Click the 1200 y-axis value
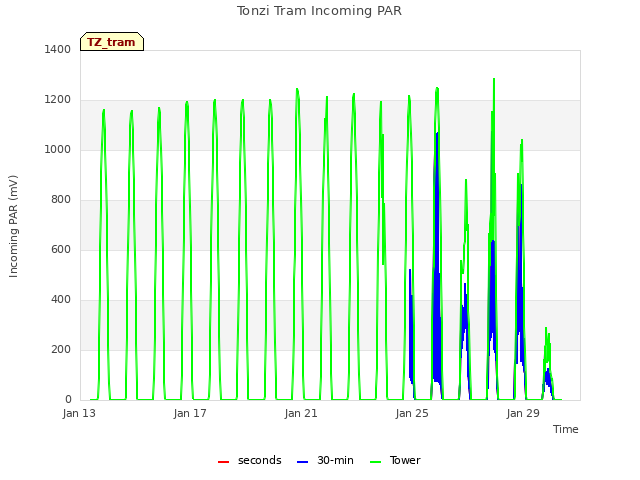 (58, 100)
